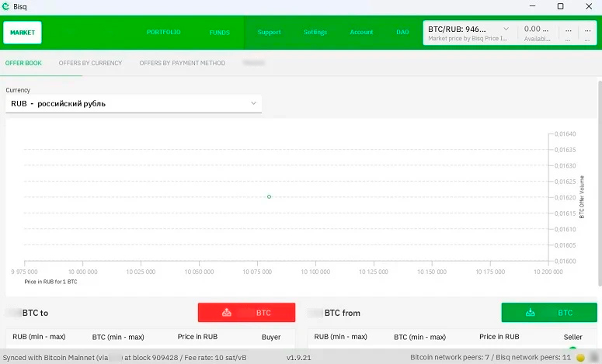The image size is (602, 364).
Task: Open the FUNDS section
Action: [219, 33]
